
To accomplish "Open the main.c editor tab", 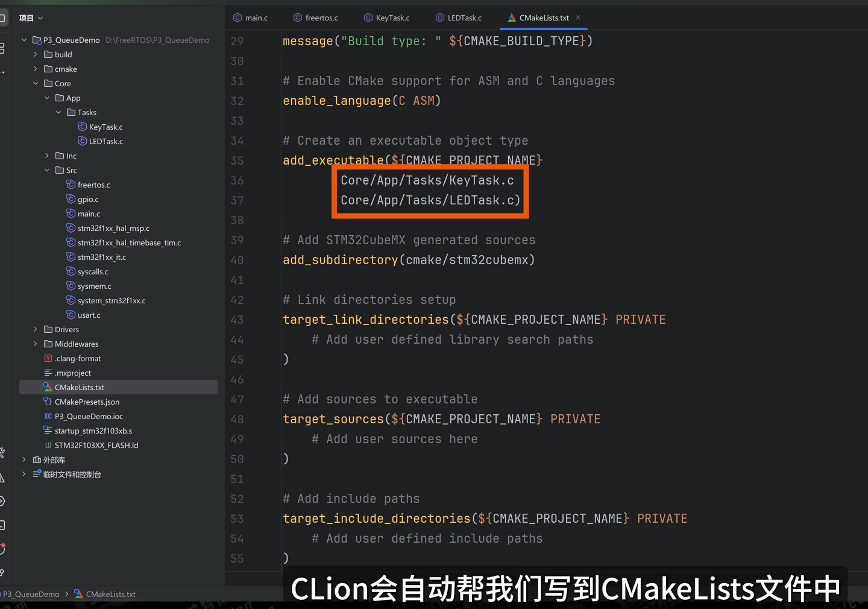I will (x=250, y=17).
